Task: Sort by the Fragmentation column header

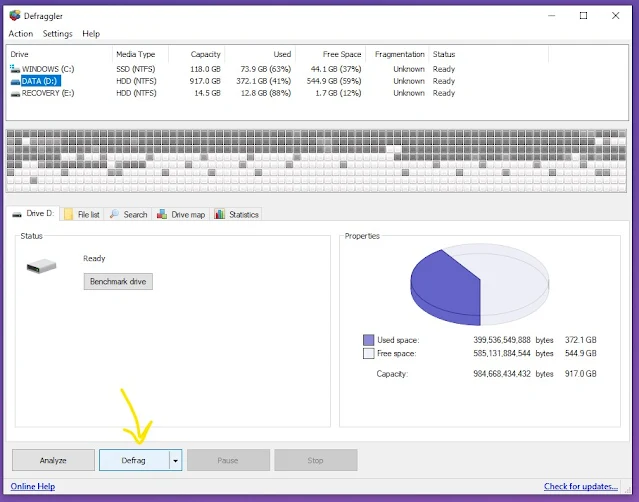Action: coord(397,54)
